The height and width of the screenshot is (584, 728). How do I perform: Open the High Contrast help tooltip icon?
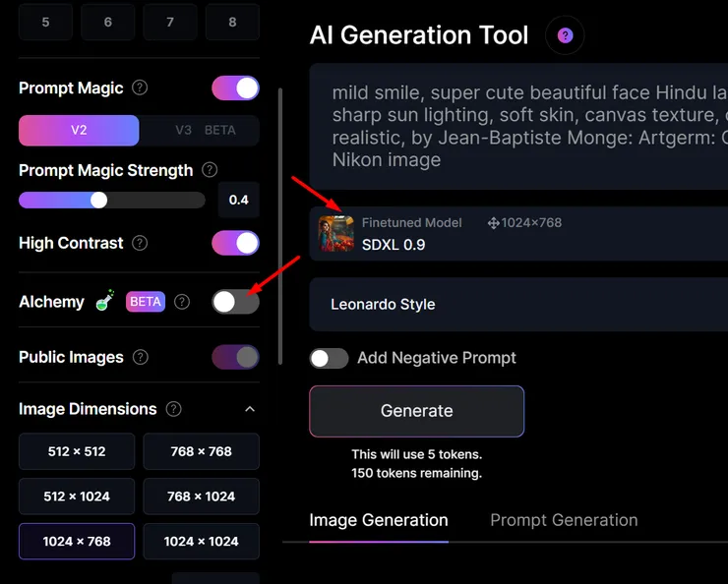pyautogui.click(x=140, y=243)
